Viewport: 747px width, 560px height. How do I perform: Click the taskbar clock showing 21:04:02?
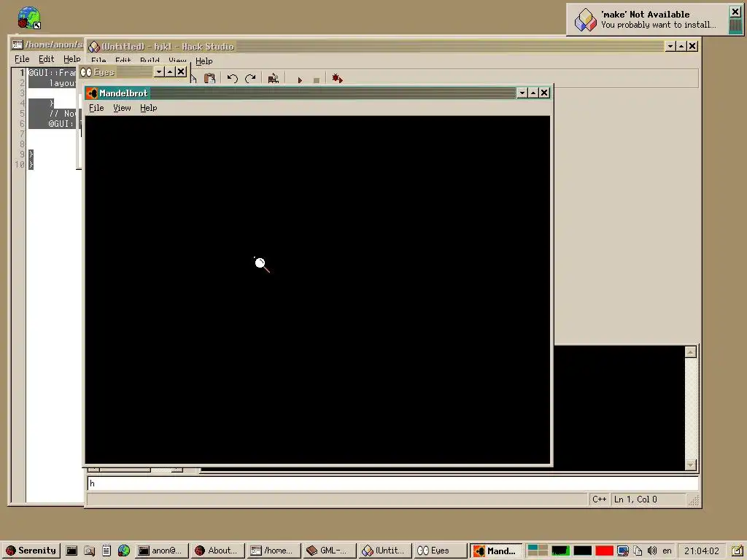click(x=702, y=551)
